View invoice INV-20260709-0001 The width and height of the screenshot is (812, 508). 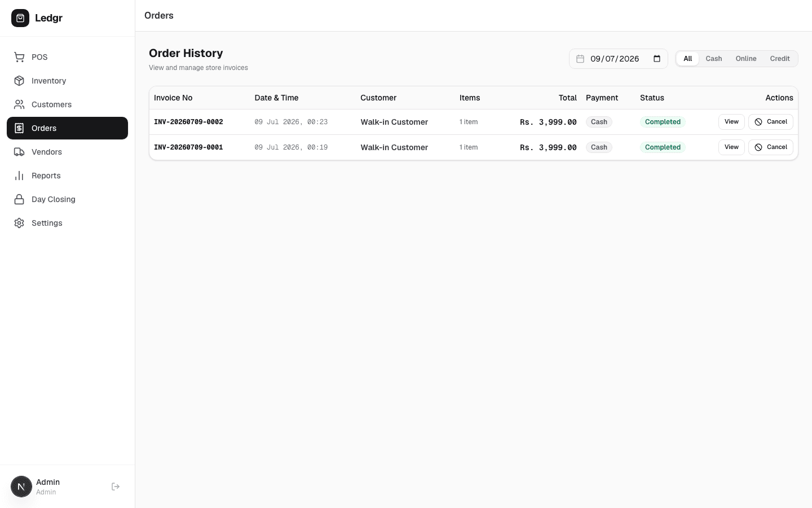coord(731,147)
